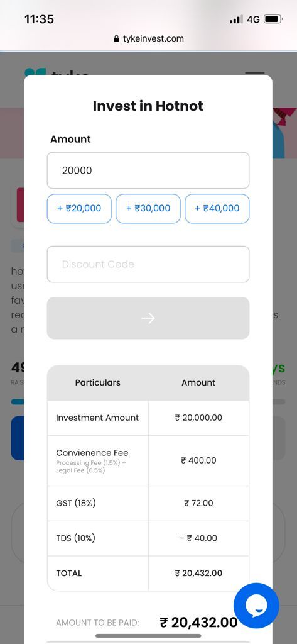
Task: Select the Investment Amount row
Action: click(x=148, y=418)
